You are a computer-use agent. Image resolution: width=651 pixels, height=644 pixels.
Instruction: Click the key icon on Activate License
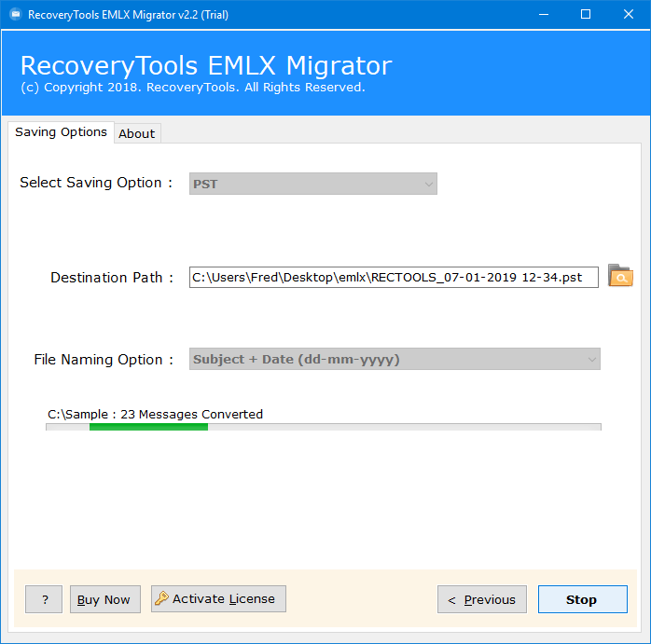coord(161,598)
